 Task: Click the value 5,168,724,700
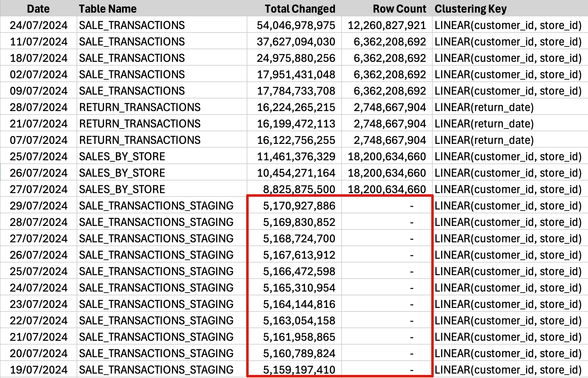(x=294, y=238)
